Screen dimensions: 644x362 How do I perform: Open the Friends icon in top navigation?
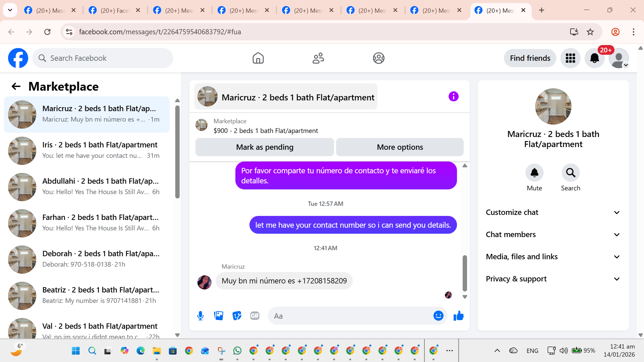coord(318,58)
